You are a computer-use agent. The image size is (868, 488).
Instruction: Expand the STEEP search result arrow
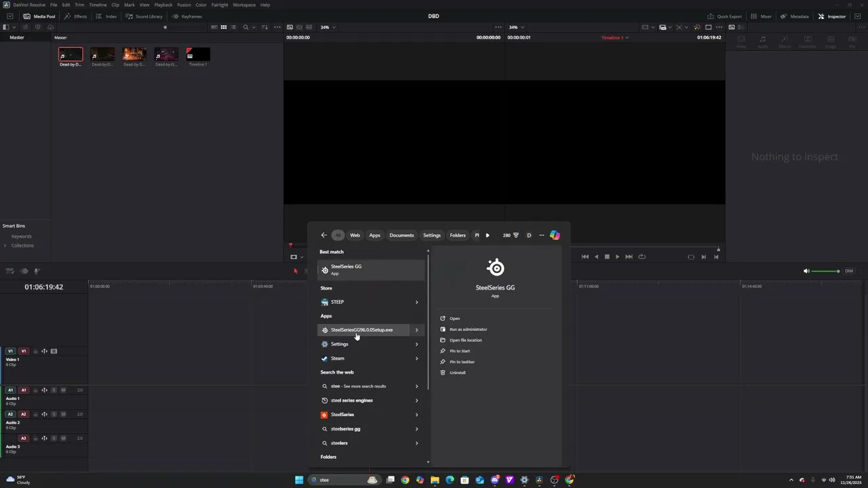416,302
